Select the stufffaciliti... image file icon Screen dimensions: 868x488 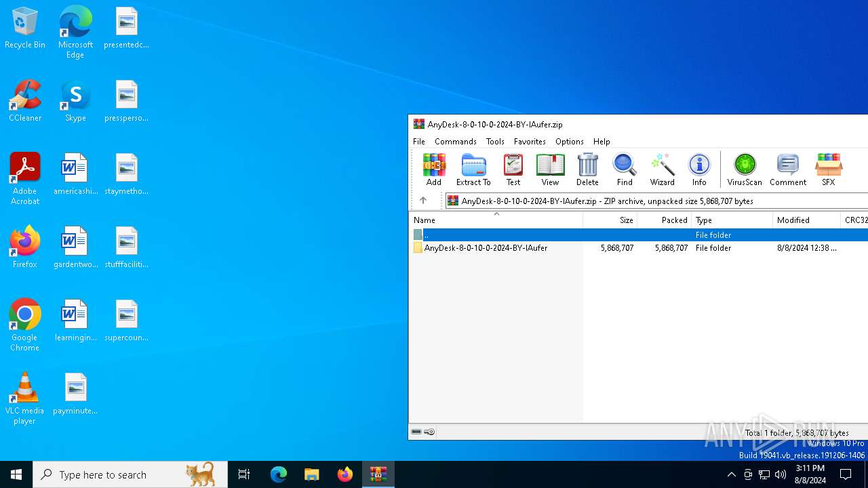pyautogui.click(x=126, y=247)
